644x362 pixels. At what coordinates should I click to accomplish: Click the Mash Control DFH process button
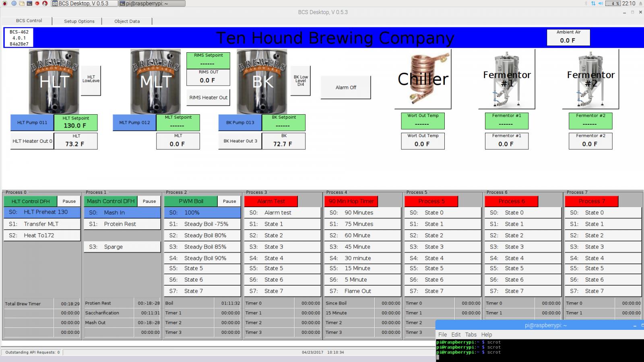point(111,201)
